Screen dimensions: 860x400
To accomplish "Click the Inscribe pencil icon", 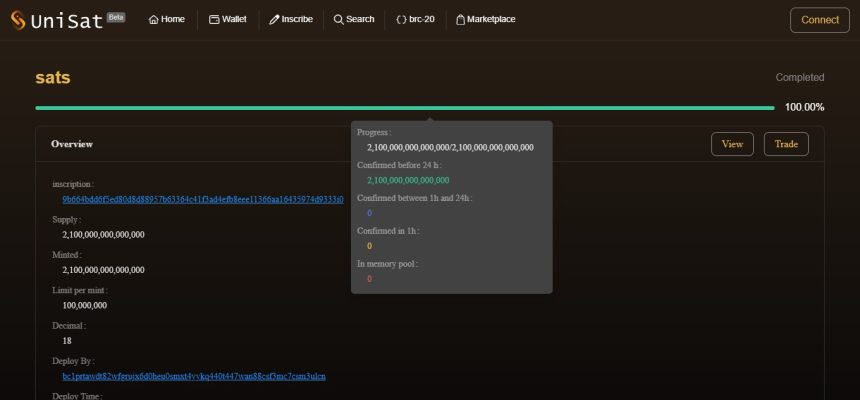I will (x=274, y=20).
